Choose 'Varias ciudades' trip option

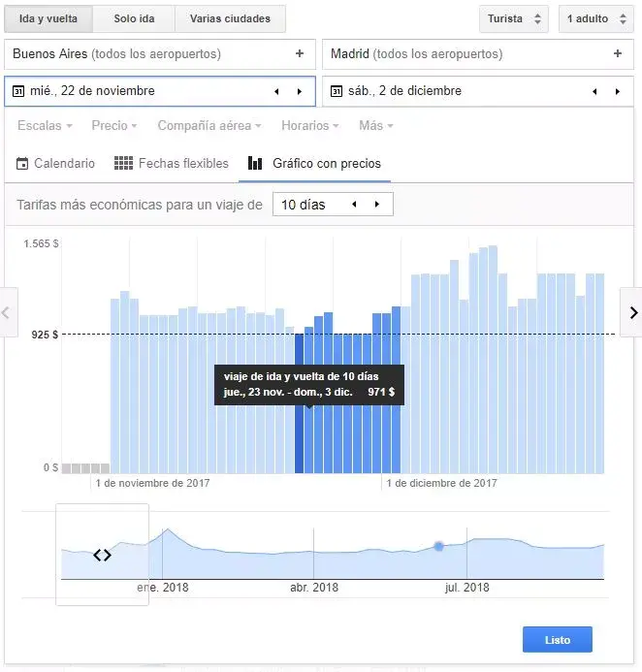pyautogui.click(x=230, y=18)
